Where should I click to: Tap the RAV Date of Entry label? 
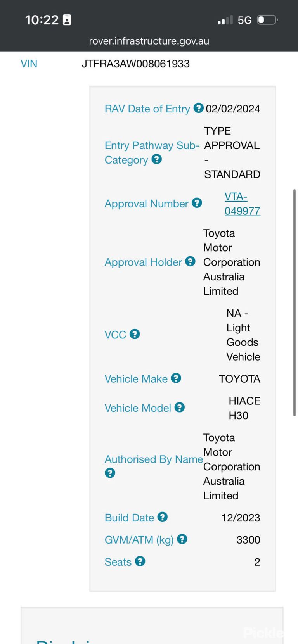[147, 109]
